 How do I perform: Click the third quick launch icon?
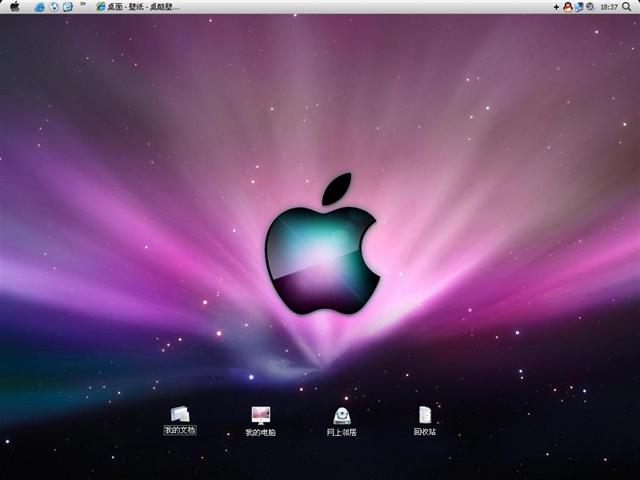[68, 7]
